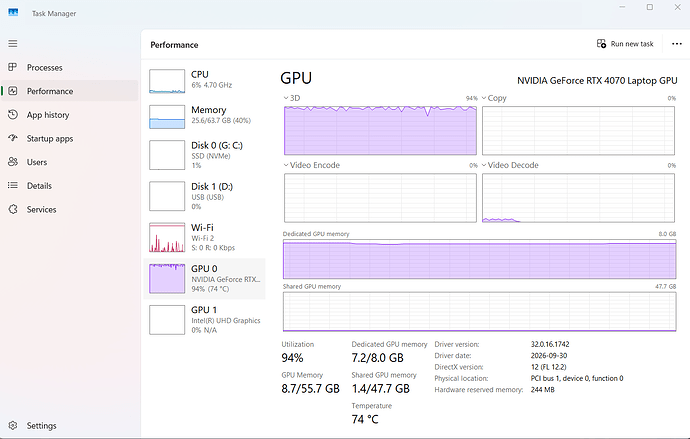Click the Memory 25.6/63.7 GB (40%) text
The width and height of the screenshot is (690, 439).
click(221, 121)
